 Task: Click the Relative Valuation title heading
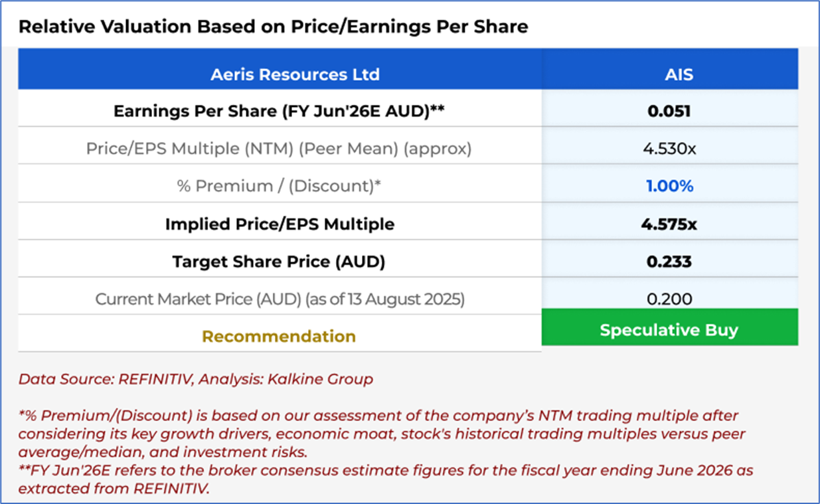tap(273, 27)
